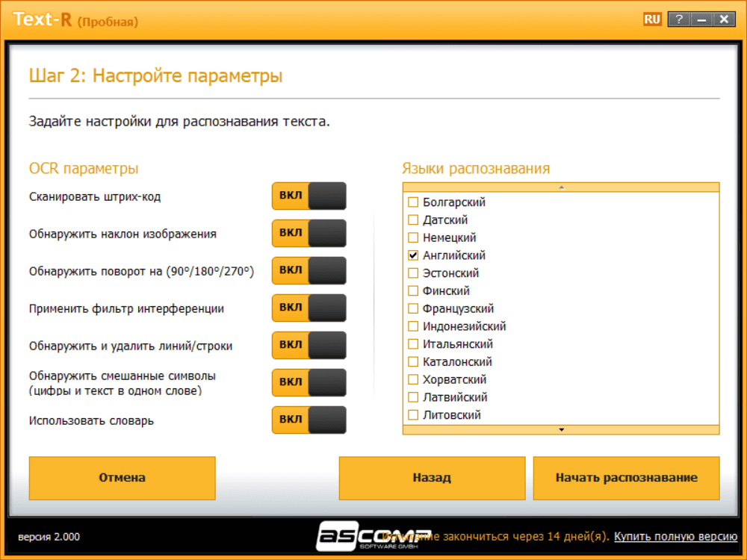
Task: Click the ASCOMP Software logo
Action: (x=373, y=536)
